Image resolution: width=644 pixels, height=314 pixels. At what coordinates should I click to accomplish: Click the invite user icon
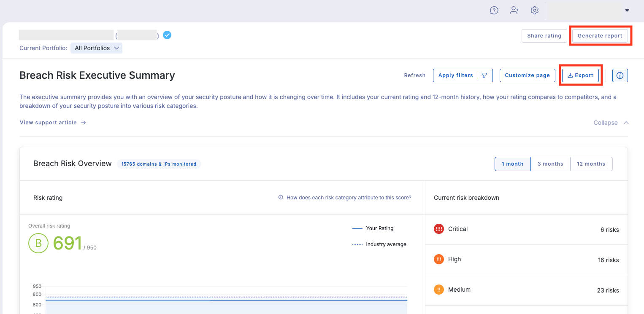[514, 11]
